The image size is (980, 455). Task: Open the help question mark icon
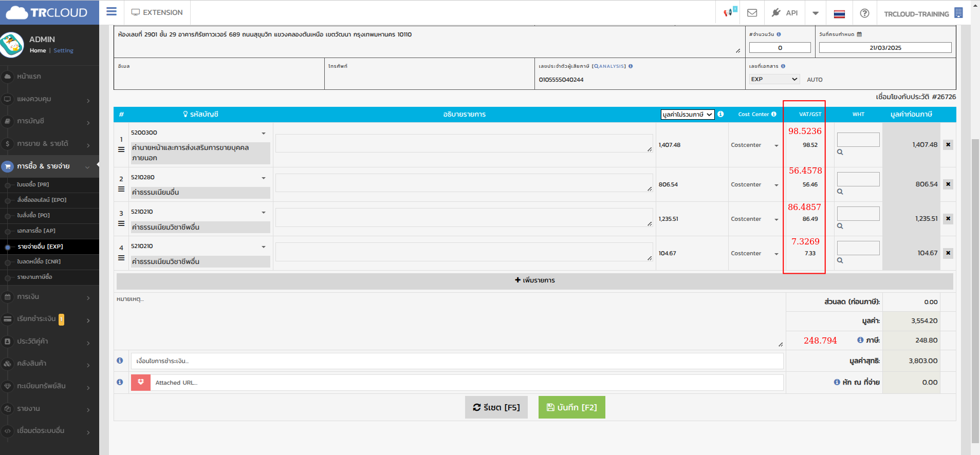coord(864,13)
